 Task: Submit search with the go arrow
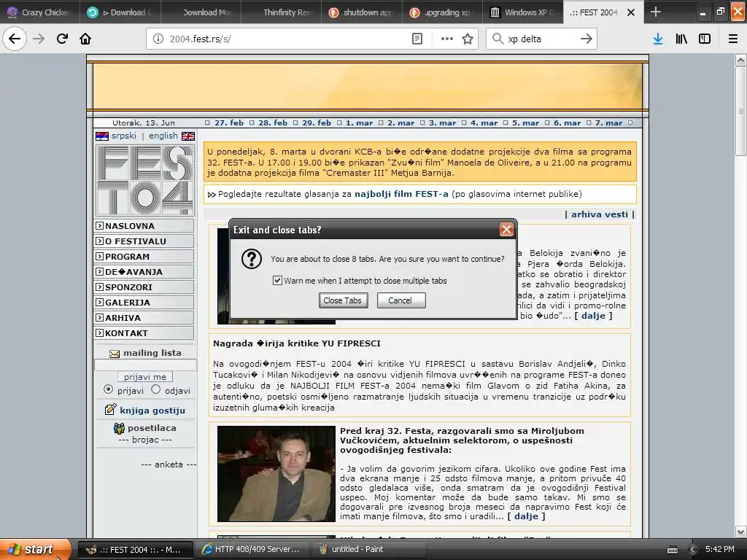(587, 39)
